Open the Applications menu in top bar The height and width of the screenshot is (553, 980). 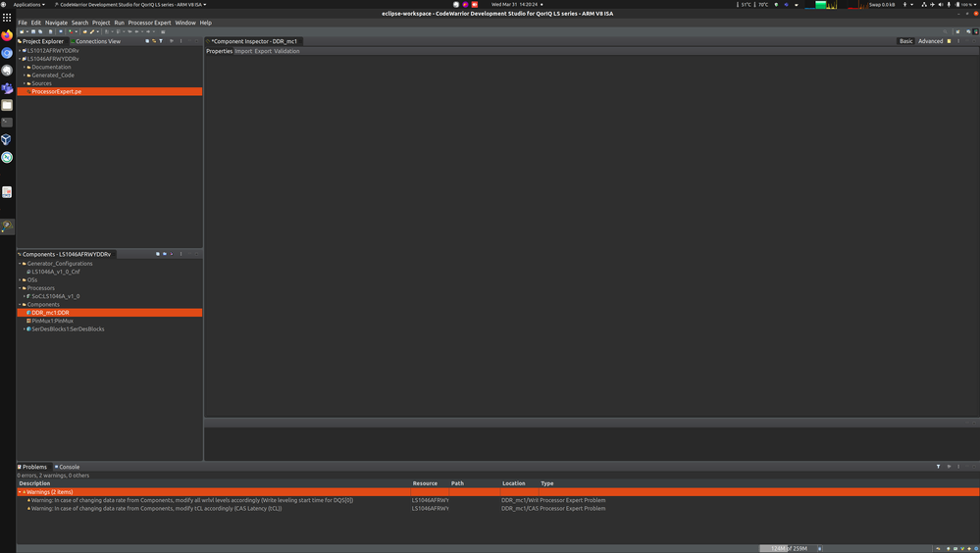[x=28, y=4]
